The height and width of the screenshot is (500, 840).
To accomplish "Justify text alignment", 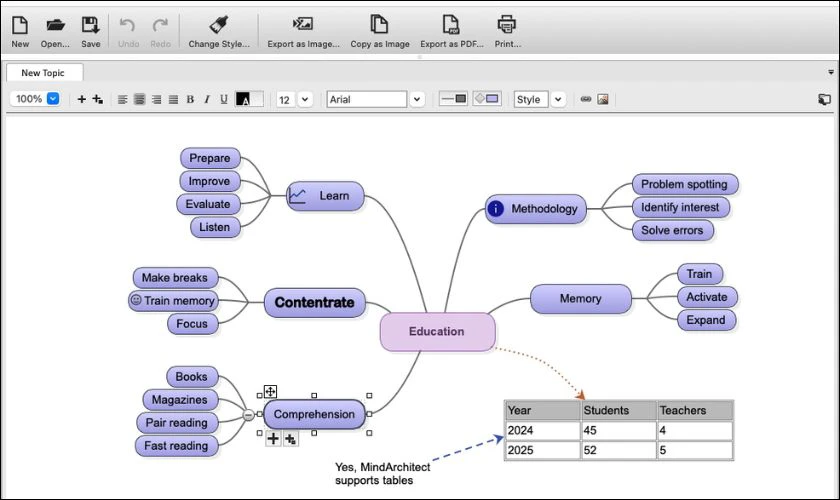I will tap(173, 99).
